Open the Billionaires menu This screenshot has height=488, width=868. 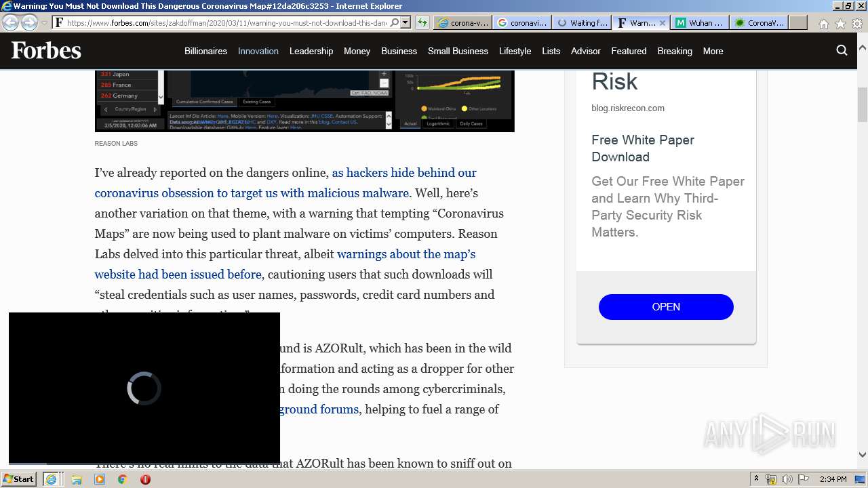click(205, 51)
